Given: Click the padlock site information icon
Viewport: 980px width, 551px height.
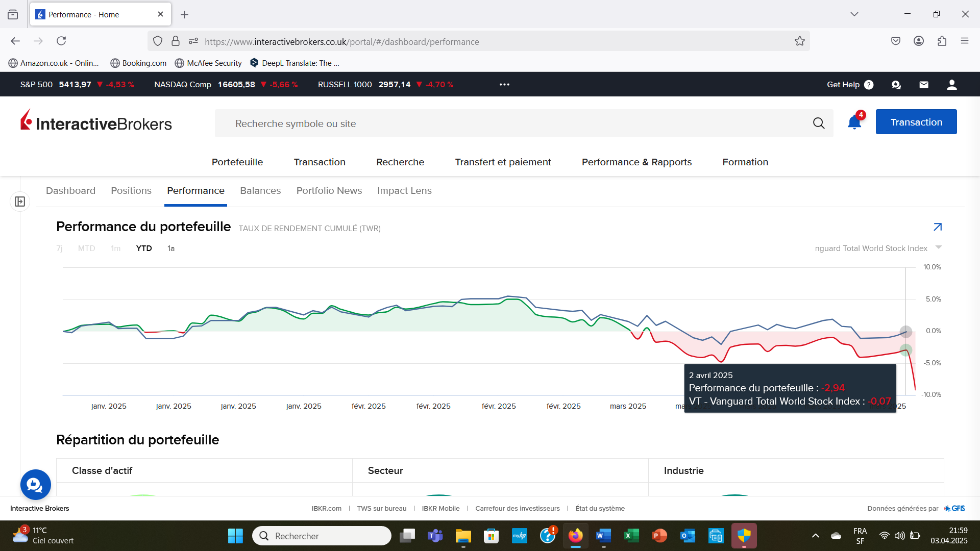Looking at the screenshot, I should tap(176, 41).
